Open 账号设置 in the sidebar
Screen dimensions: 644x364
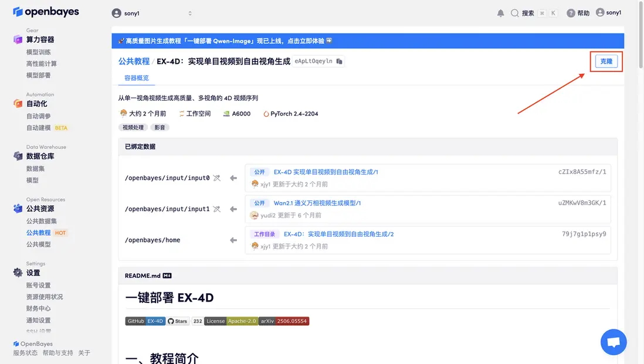pyautogui.click(x=38, y=285)
